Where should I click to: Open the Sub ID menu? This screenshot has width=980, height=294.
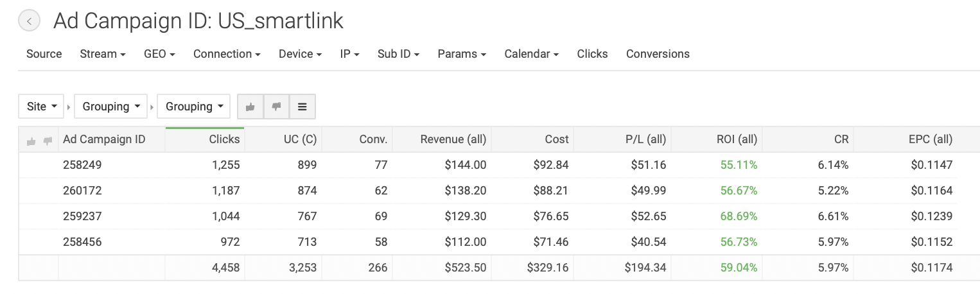coord(398,54)
